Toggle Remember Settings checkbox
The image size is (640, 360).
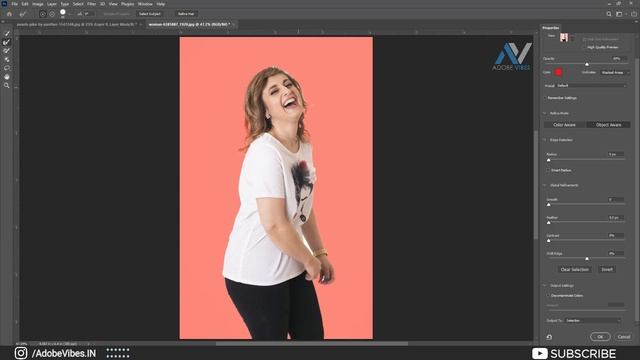[x=545, y=98]
